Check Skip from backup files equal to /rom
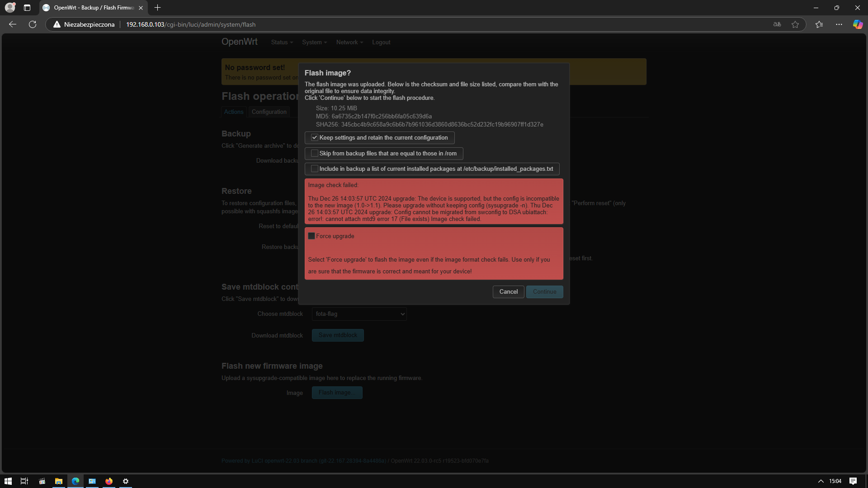The height and width of the screenshot is (488, 868). [x=315, y=154]
